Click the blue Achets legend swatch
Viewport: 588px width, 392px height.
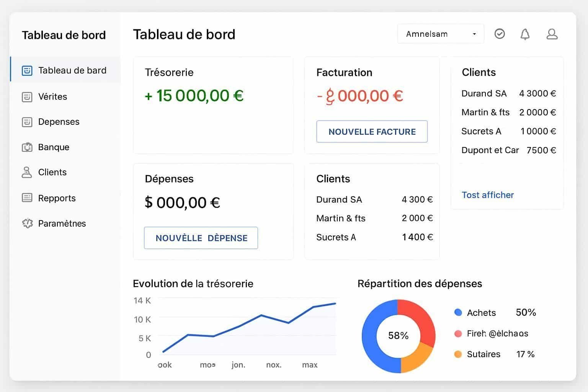[x=458, y=312]
